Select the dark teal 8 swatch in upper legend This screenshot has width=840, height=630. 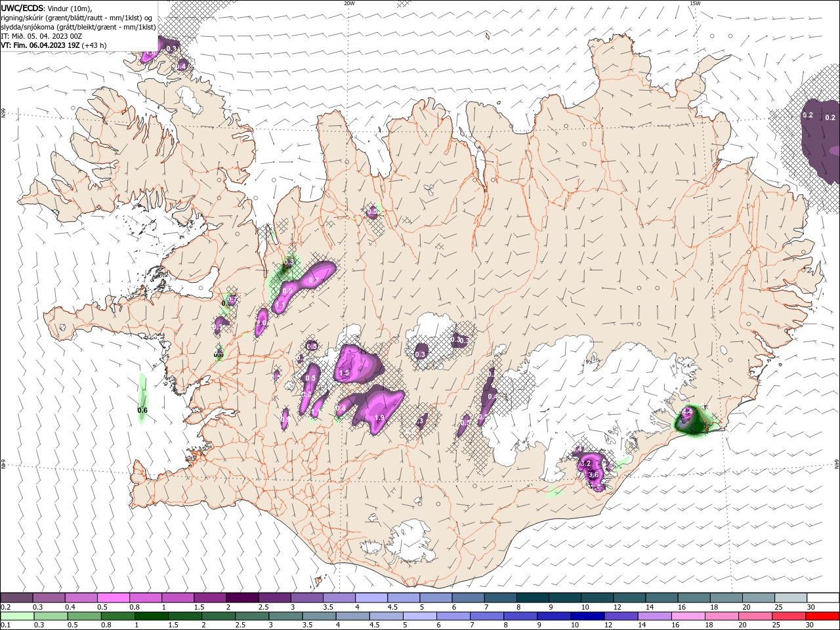point(532,598)
